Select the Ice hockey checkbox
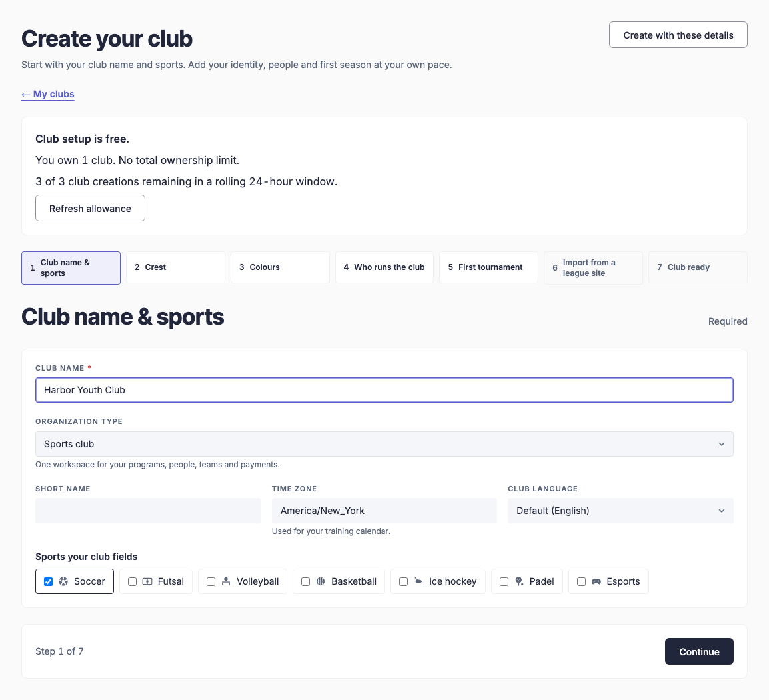This screenshot has width=769, height=700. click(404, 581)
